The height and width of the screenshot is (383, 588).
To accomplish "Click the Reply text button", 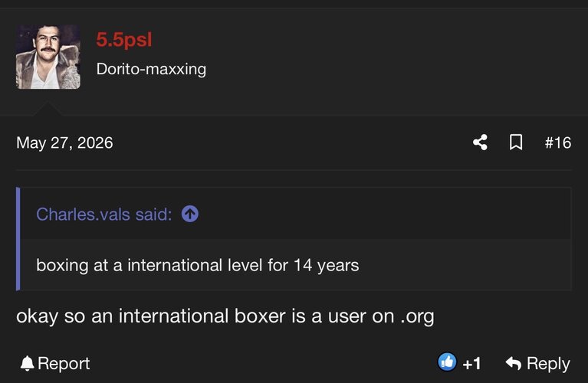I will pyautogui.click(x=548, y=364).
